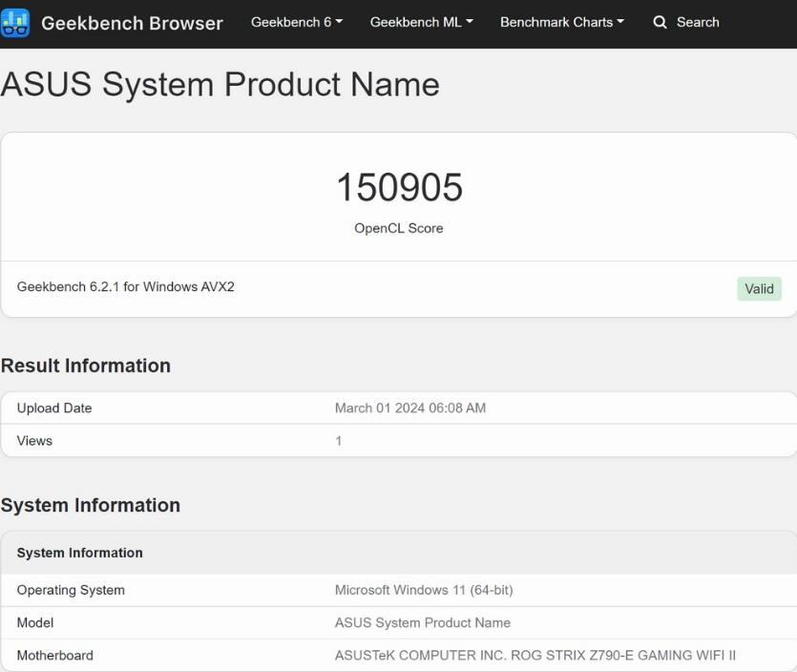Click the Operating System label
Viewport: 797px width, 672px height.
71,590
